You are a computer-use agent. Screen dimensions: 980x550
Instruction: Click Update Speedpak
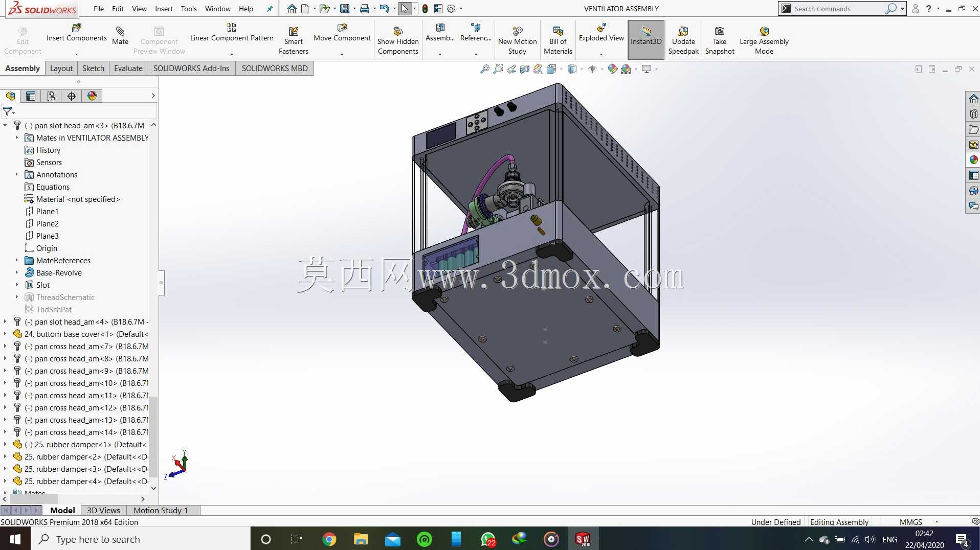(683, 40)
